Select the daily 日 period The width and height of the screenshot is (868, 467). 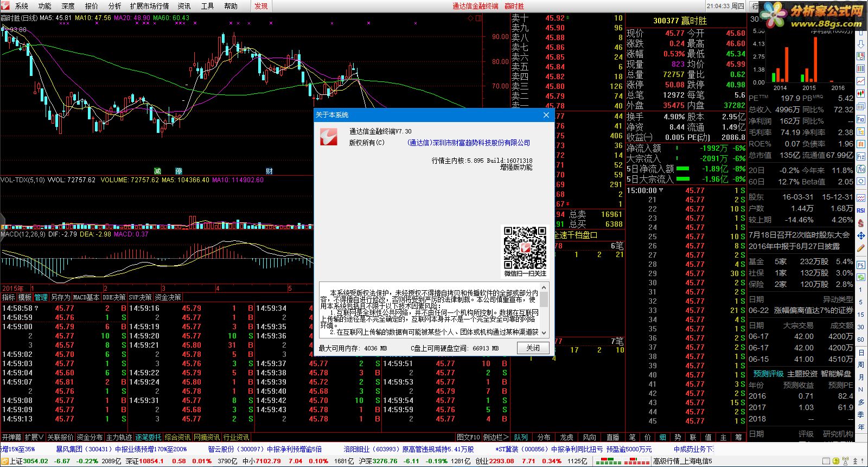860,352
